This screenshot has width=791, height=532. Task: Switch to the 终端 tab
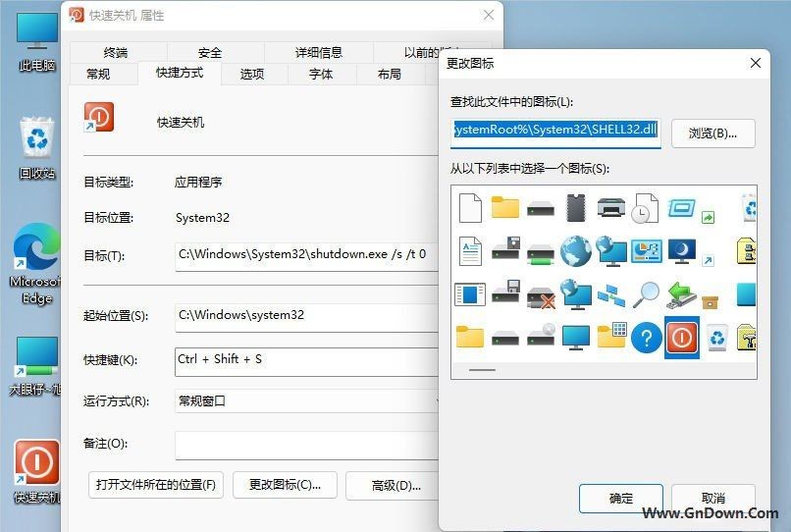(x=116, y=52)
